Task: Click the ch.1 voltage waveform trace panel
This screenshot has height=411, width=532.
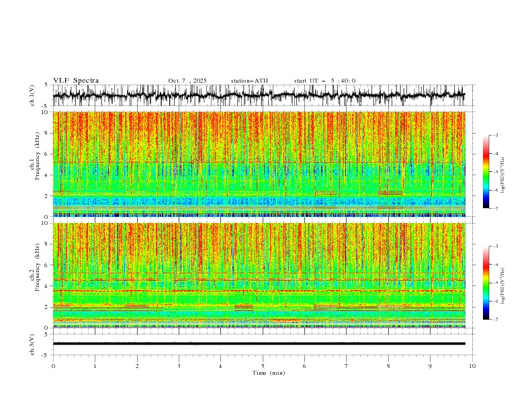Action: pyautogui.click(x=264, y=95)
